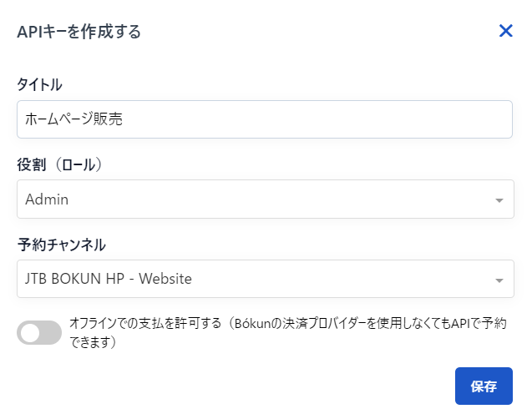The width and height of the screenshot is (532, 419).
Task: Click the blue X icon
Action: (505, 32)
